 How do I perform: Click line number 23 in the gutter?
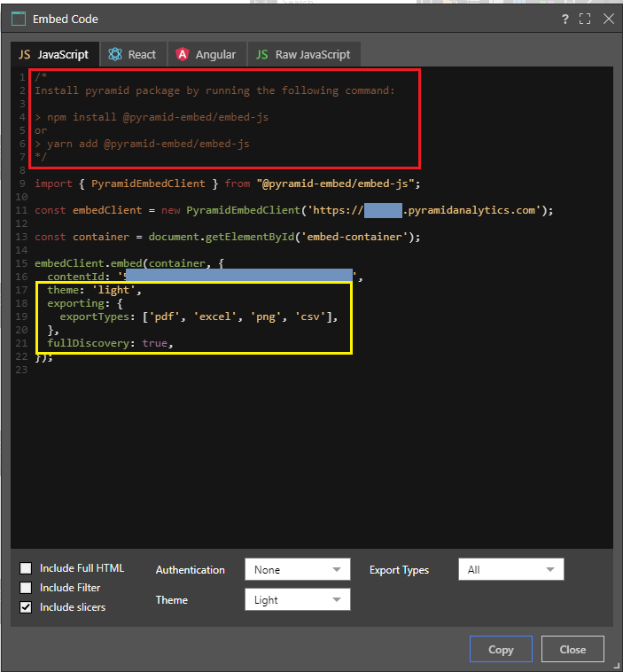(x=21, y=370)
